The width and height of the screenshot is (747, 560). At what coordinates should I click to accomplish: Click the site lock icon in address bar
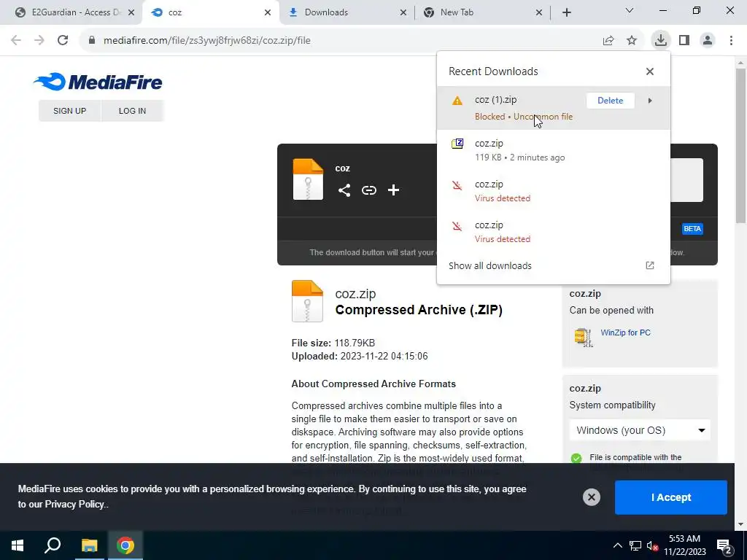92,41
